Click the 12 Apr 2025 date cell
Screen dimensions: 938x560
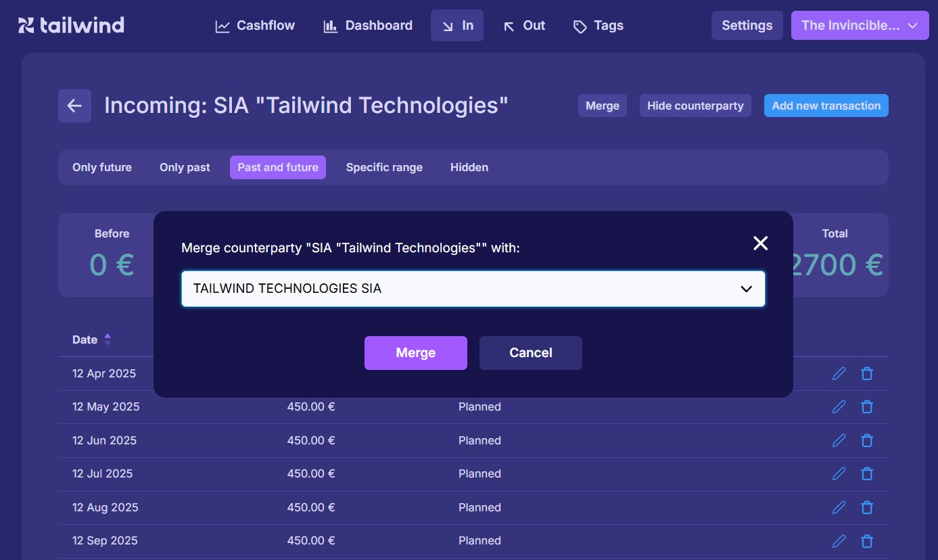[104, 373]
